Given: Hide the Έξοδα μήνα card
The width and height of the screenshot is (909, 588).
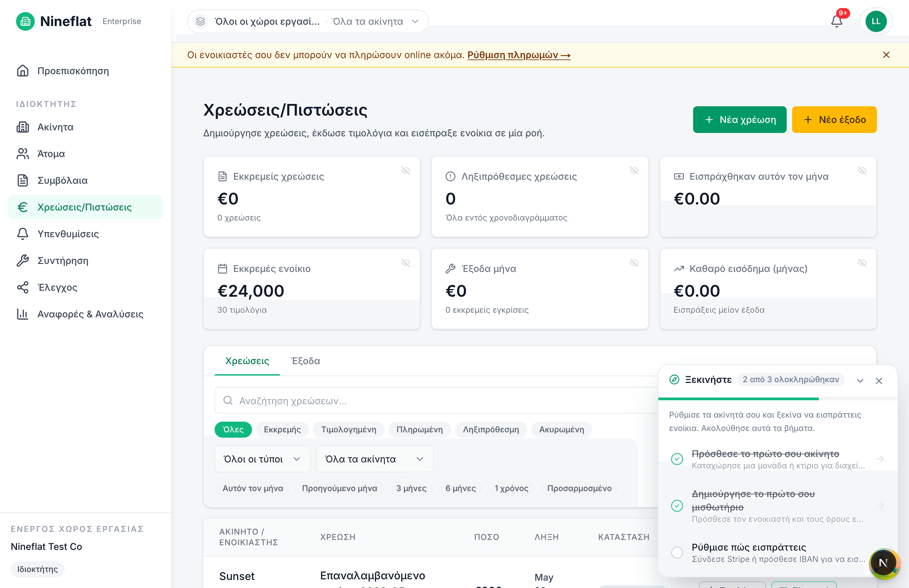Looking at the screenshot, I should (634, 263).
